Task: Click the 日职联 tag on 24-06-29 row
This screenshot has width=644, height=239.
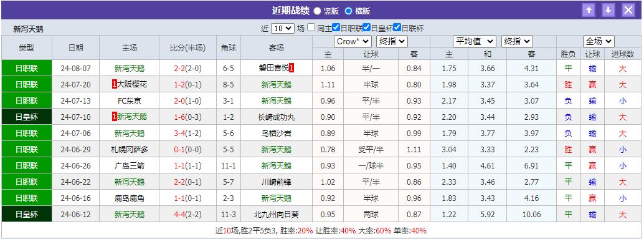Action: point(27,149)
